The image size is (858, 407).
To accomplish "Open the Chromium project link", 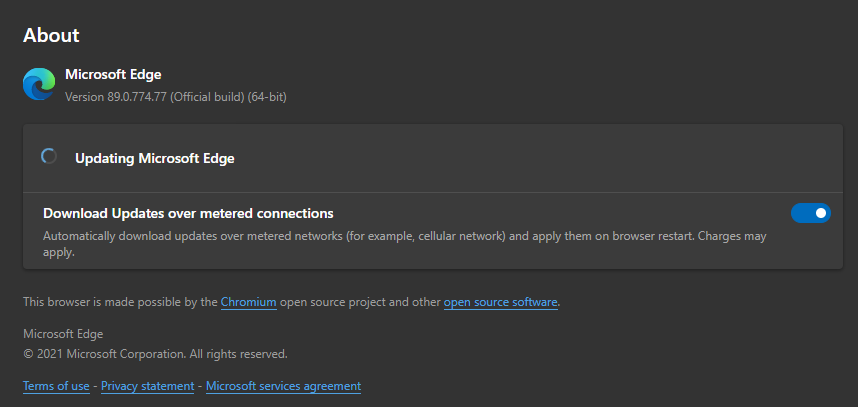I will [x=248, y=302].
